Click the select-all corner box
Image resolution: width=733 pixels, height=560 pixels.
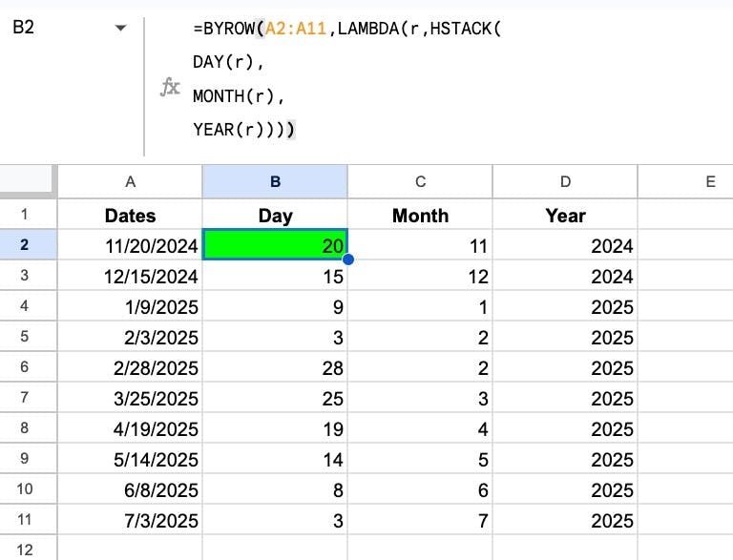click(26, 178)
